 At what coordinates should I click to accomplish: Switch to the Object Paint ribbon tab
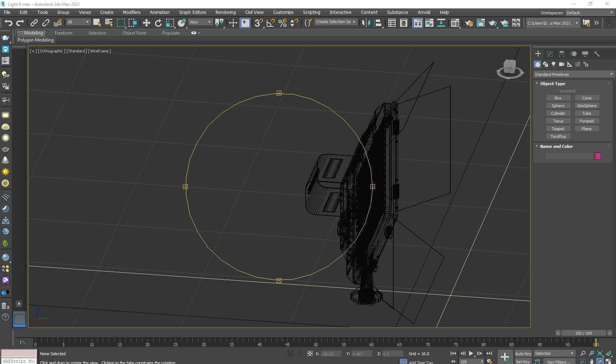click(x=134, y=33)
